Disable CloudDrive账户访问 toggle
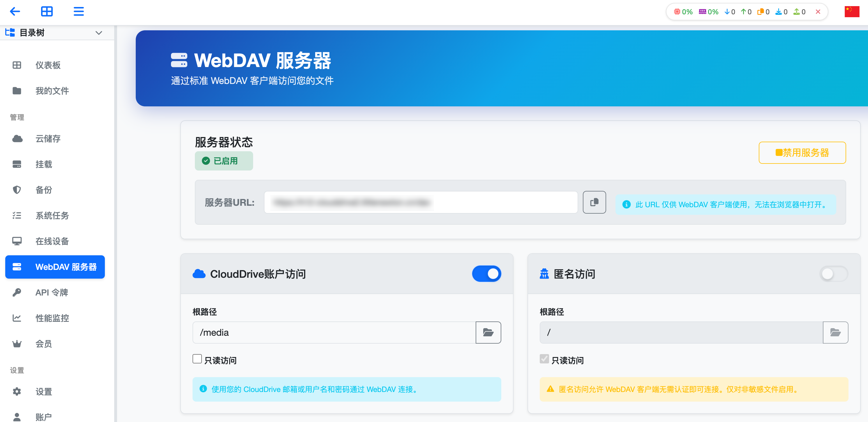This screenshot has width=868, height=422. point(486,274)
